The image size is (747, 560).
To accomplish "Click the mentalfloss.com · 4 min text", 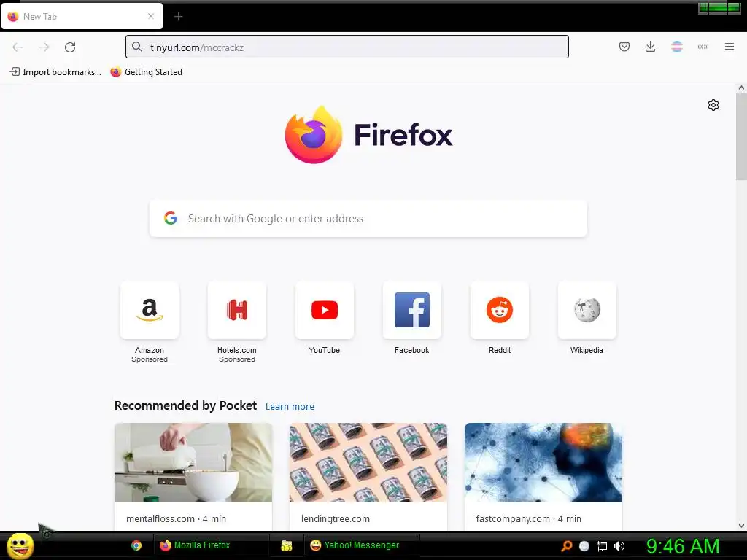I will pos(177,518).
